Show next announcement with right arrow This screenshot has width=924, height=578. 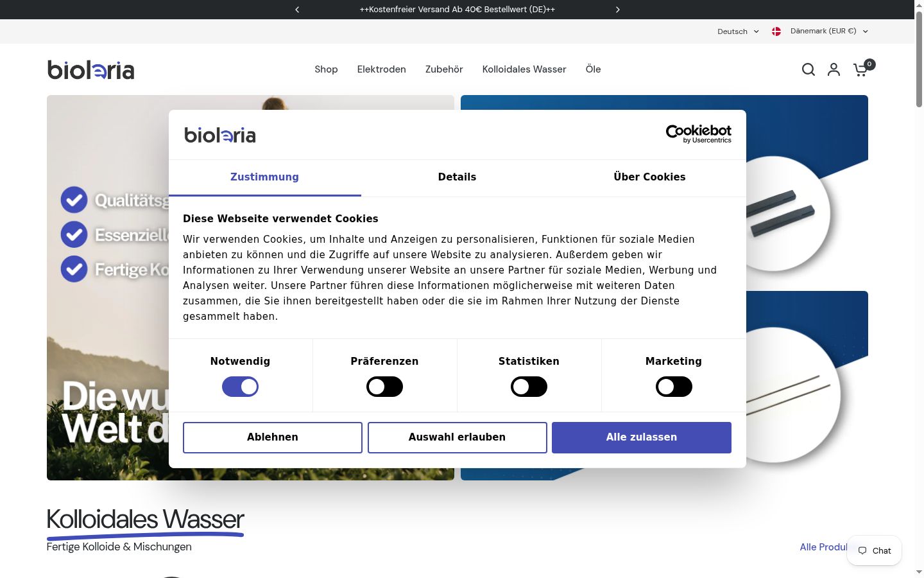pyautogui.click(x=618, y=10)
